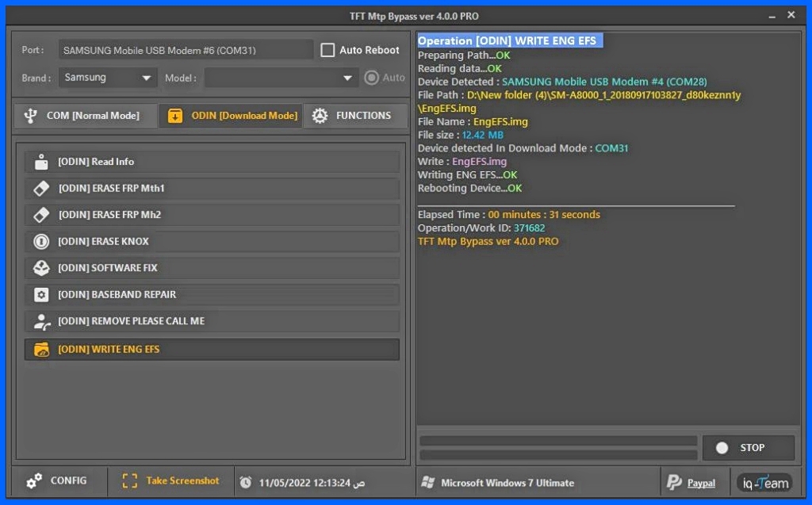Click the download icon on ODIN tab
The width and height of the screenshot is (812, 505).
click(x=175, y=116)
